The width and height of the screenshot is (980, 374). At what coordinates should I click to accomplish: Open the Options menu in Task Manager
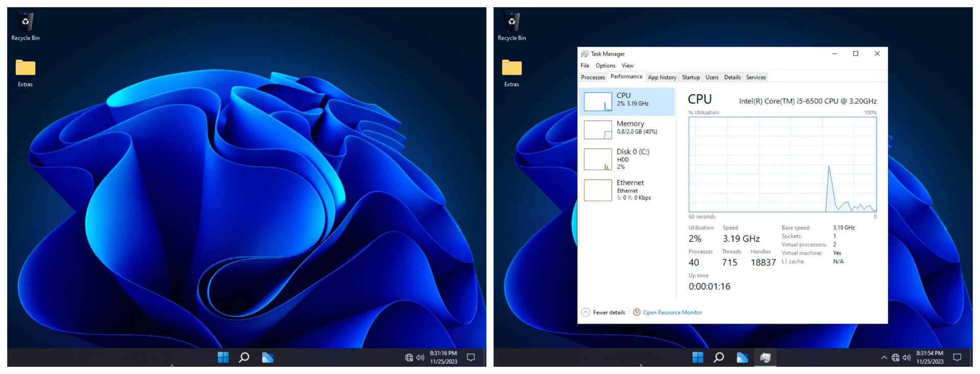pos(605,66)
